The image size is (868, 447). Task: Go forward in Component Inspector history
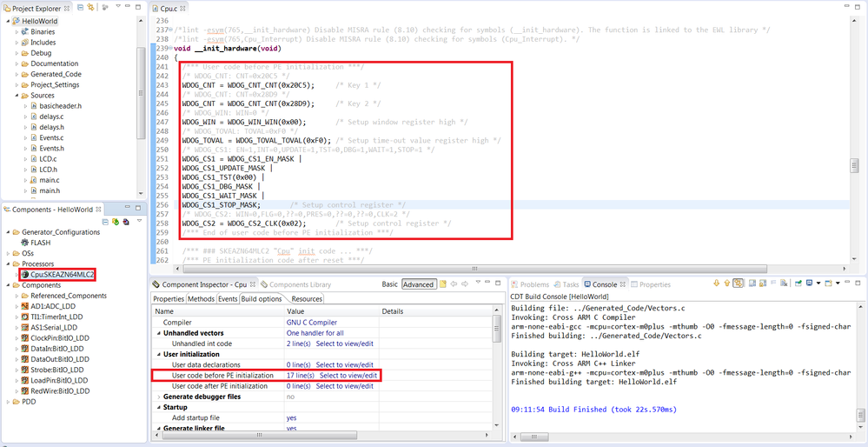point(465,284)
